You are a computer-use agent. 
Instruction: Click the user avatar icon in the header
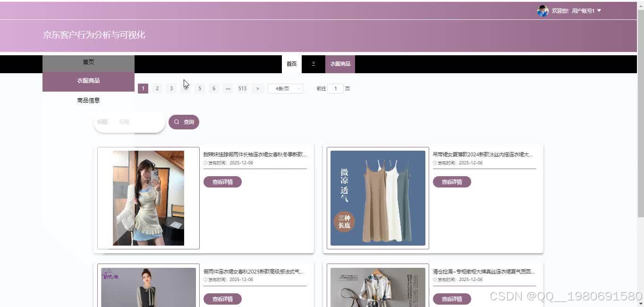pos(542,11)
